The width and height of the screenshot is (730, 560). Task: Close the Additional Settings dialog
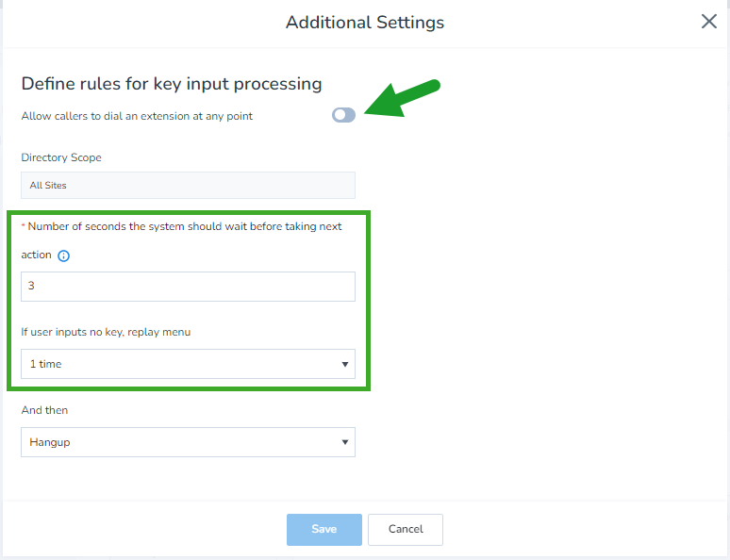tap(708, 21)
